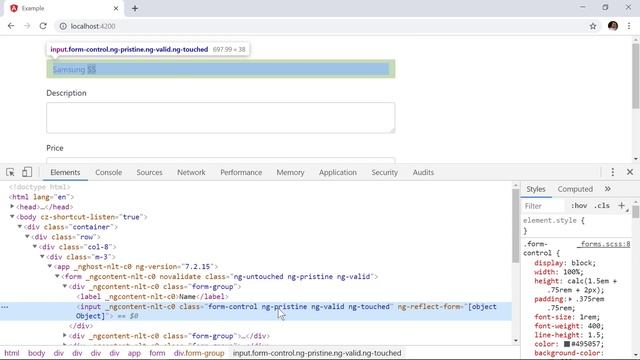
Task: Switch to the Elements tab
Action: [65, 172]
